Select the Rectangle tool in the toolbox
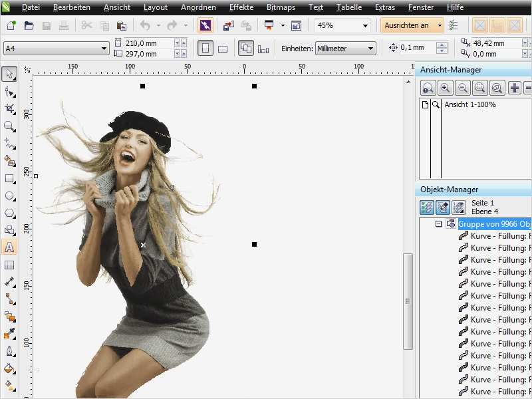This screenshot has height=399, width=532. tap(9, 178)
